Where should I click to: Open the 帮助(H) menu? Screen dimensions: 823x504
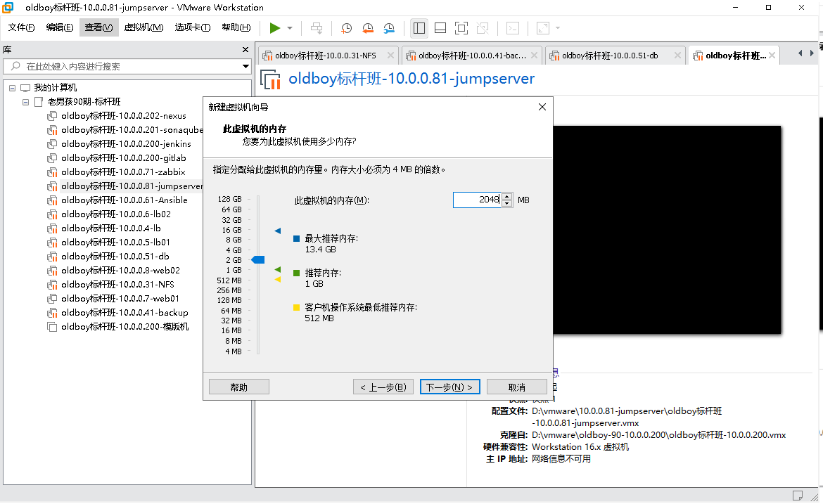coord(236,27)
